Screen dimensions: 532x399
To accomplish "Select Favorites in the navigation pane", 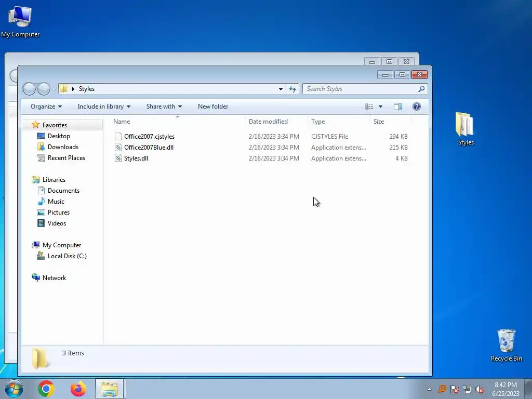I will [55, 125].
